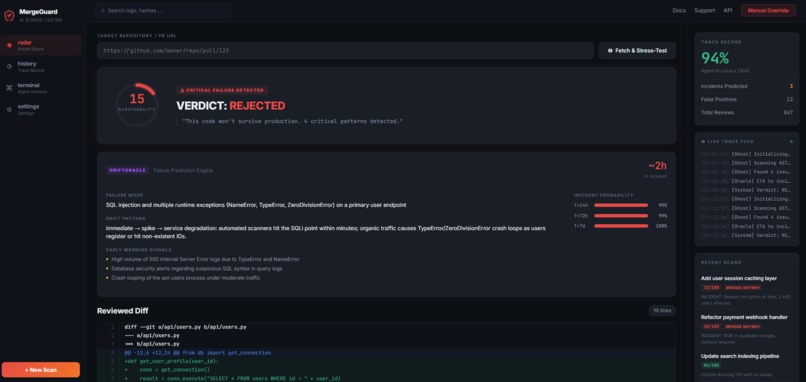Click Fetch & Stress-Test button
This screenshot has height=382, width=806.
tap(637, 50)
